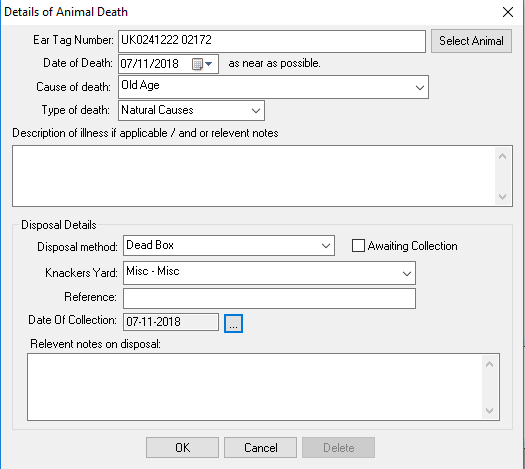Click the illness description scroll up arrow

click(x=502, y=156)
